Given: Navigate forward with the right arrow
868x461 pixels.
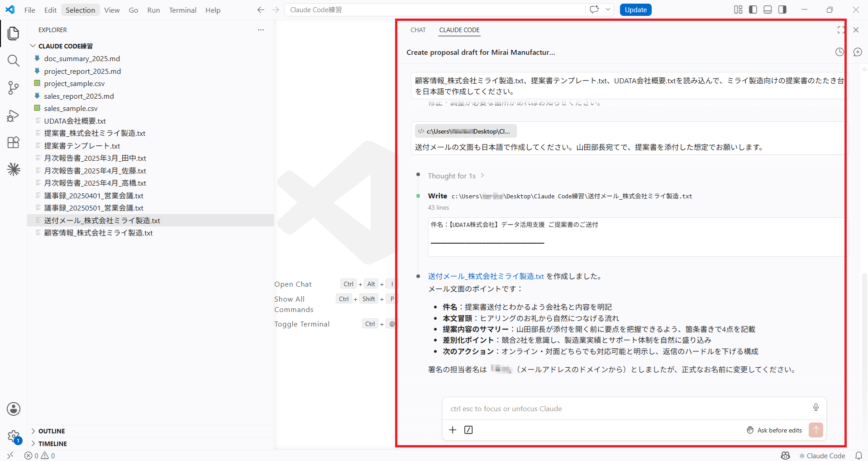Looking at the screenshot, I should tap(276, 10).
